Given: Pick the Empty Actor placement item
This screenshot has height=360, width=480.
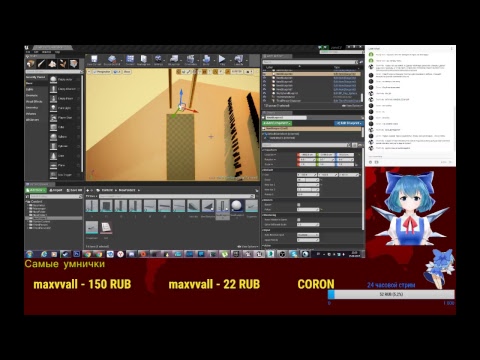Looking at the screenshot, I should pos(65,79).
